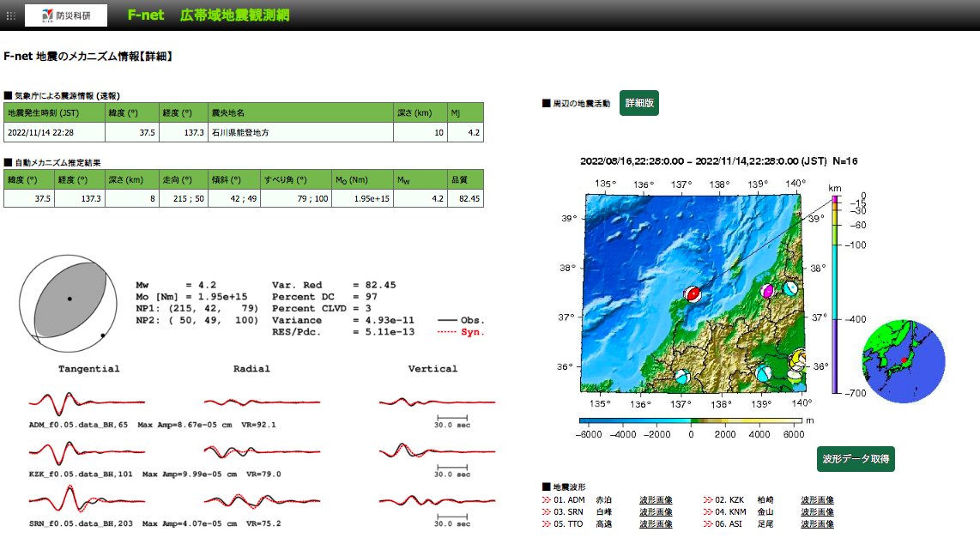Click the 周辺の地震活動 heading
This screenshot has height=550, width=980.
pyautogui.click(x=577, y=103)
